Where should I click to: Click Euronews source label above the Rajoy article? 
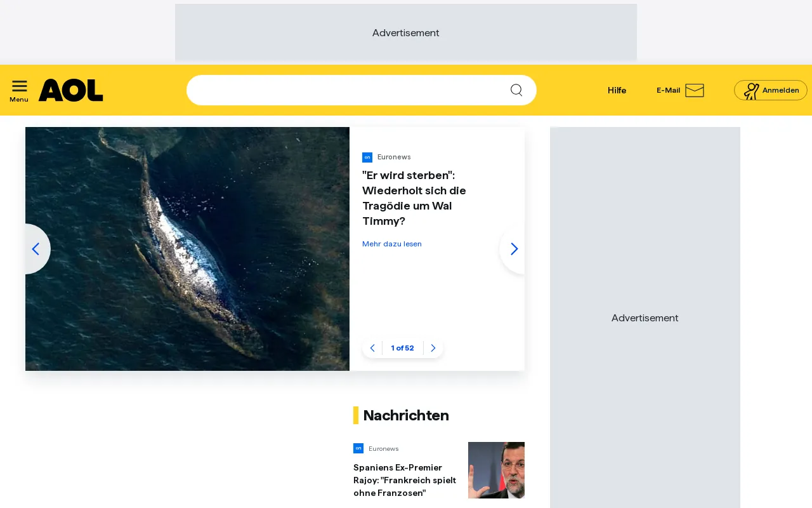pyautogui.click(x=384, y=448)
